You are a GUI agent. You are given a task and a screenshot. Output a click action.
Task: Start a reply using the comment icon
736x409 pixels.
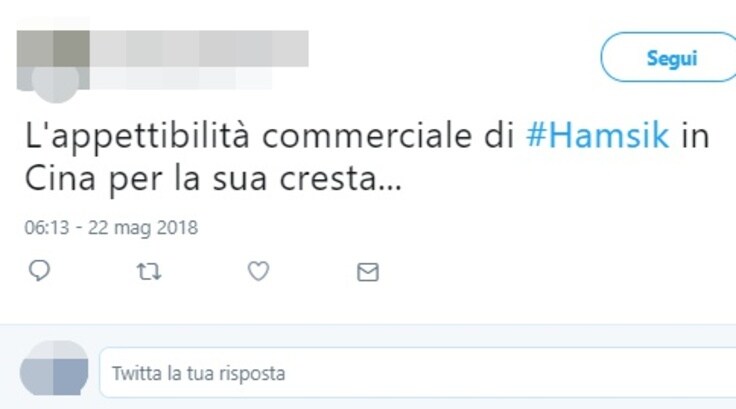pyautogui.click(x=39, y=271)
